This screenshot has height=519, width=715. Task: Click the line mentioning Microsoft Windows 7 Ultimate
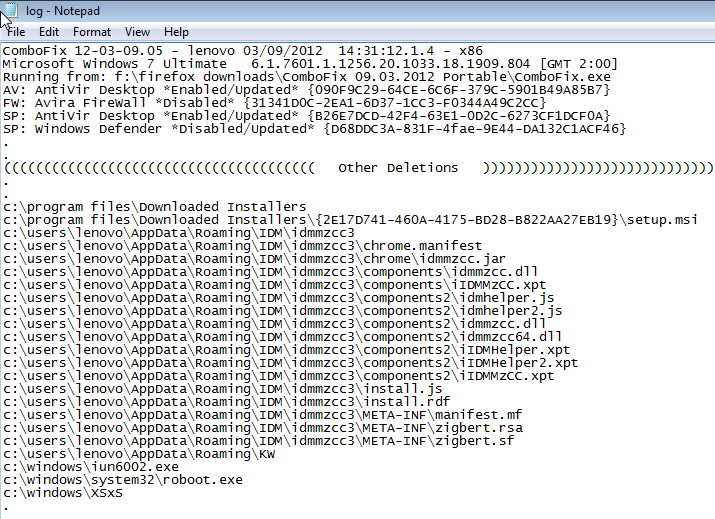click(310, 63)
